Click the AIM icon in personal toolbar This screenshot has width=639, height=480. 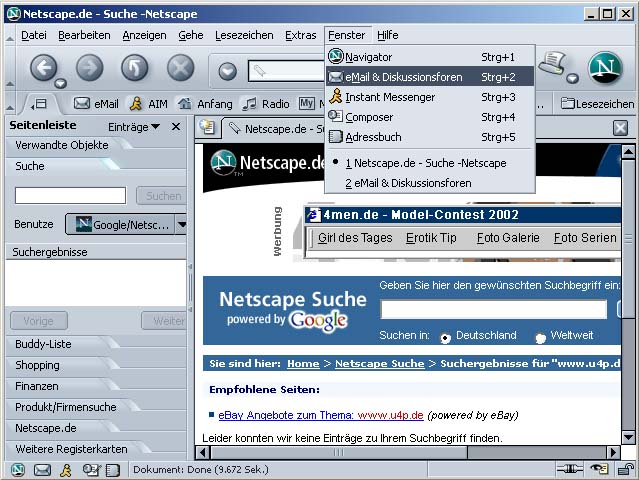click(x=149, y=104)
